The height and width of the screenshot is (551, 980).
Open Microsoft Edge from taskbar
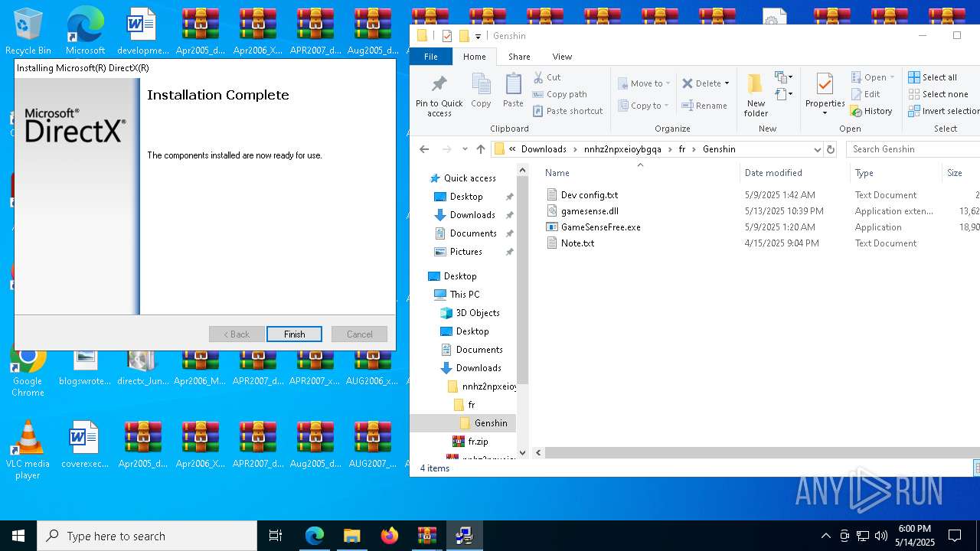tap(315, 536)
